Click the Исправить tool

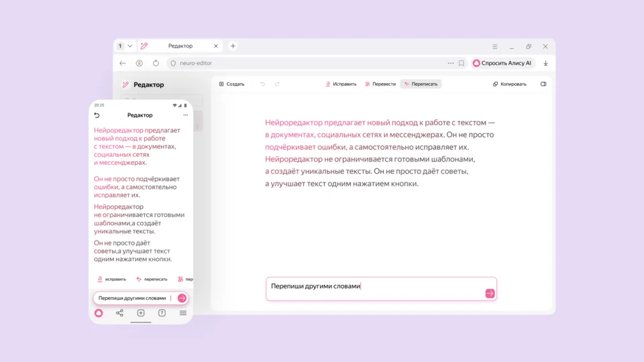tap(341, 84)
